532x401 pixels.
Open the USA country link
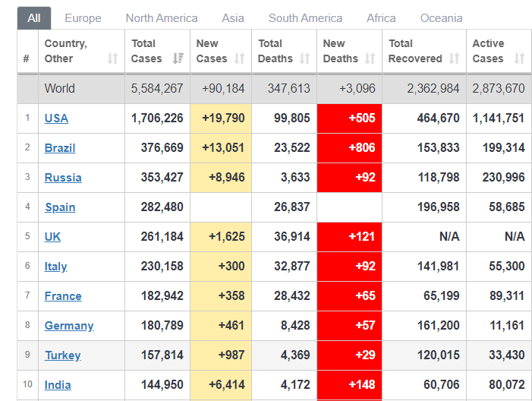(56, 118)
